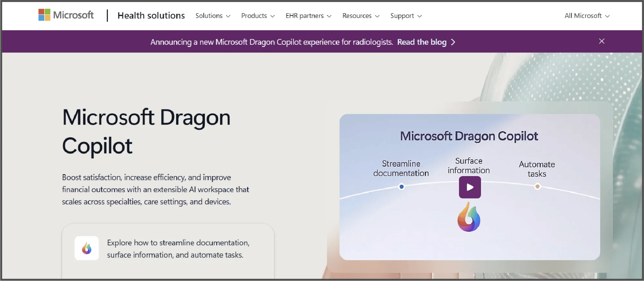Click the Microsoft four-square logo

pyautogui.click(x=44, y=15)
